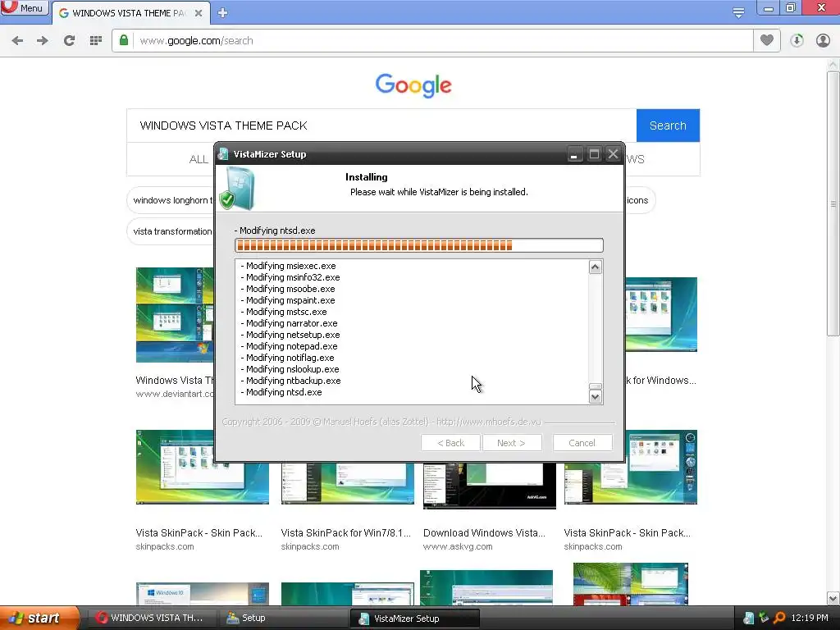
Task: Click the network tray icon beside the clock
Action: pos(764,619)
